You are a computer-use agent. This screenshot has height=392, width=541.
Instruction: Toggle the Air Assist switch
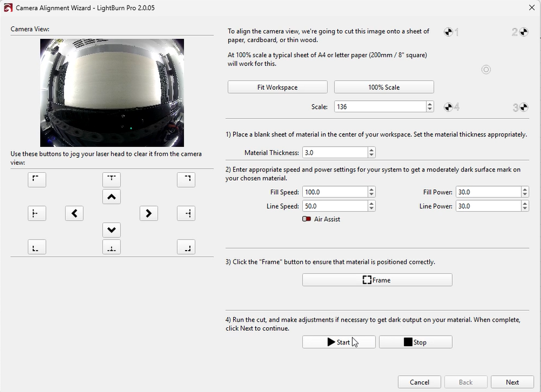pos(307,219)
